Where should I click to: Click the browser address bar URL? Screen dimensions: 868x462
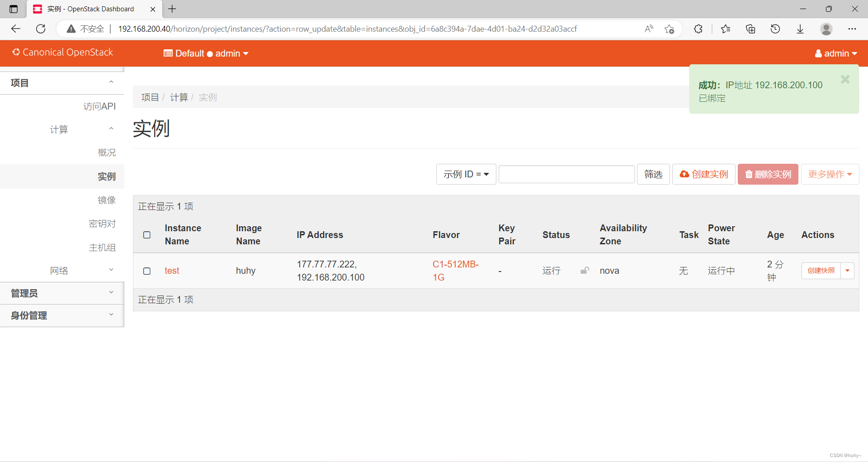[347, 29]
